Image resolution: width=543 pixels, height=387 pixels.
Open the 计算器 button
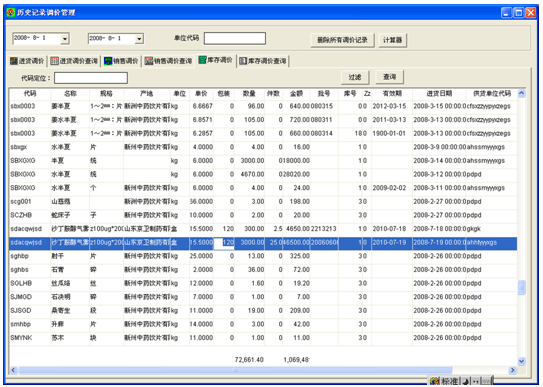click(x=392, y=40)
